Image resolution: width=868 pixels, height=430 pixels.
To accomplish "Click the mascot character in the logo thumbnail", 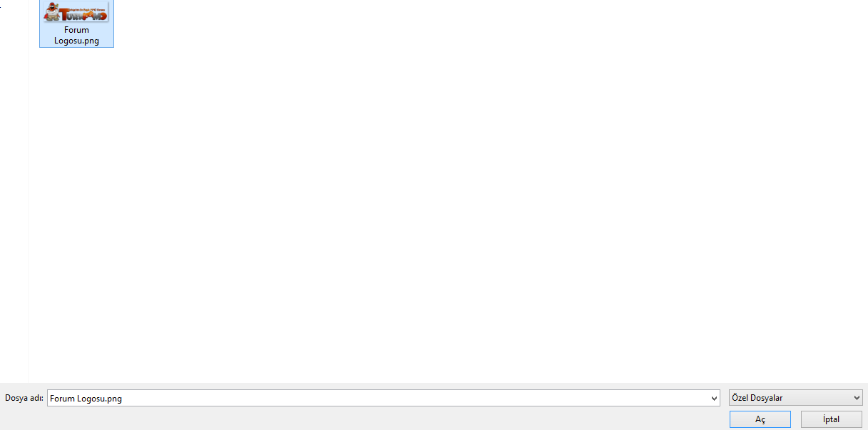I will pyautogui.click(x=51, y=12).
